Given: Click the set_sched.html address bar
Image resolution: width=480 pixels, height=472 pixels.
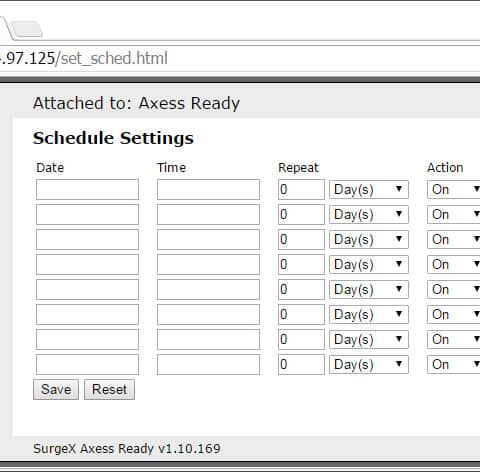Looking at the screenshot, I should 240,58.
